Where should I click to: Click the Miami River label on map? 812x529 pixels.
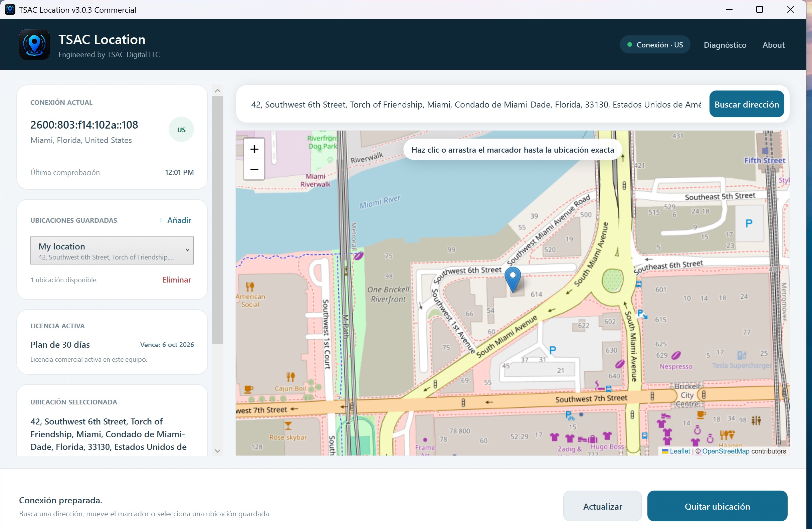(x=380, y=202)
